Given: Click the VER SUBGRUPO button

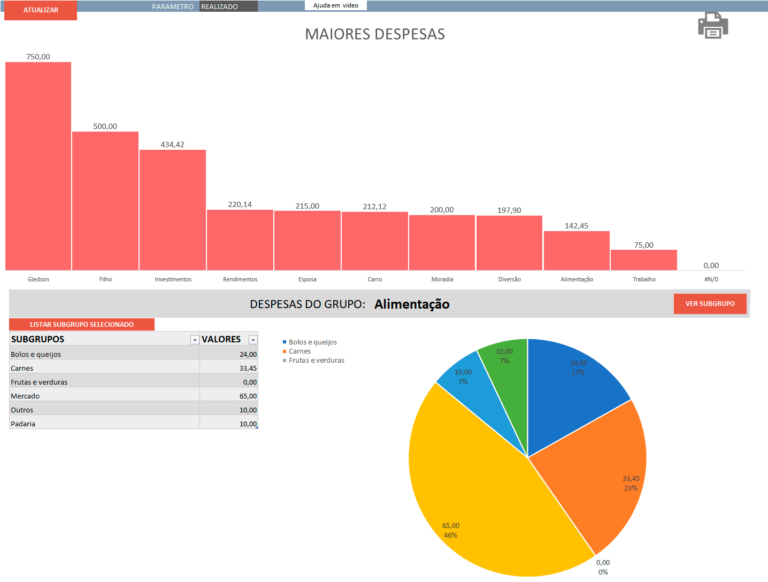Looking at the screenshot, I should click(710, 304).
